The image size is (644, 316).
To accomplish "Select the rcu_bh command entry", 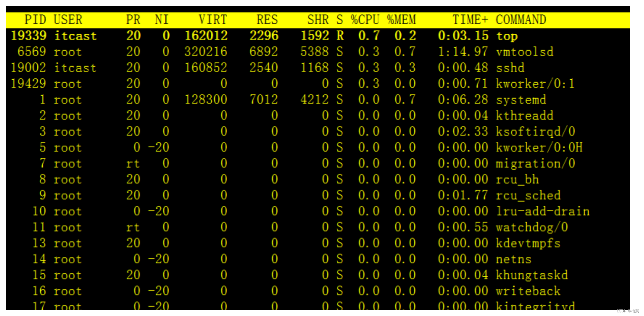I will pos(518,179).
